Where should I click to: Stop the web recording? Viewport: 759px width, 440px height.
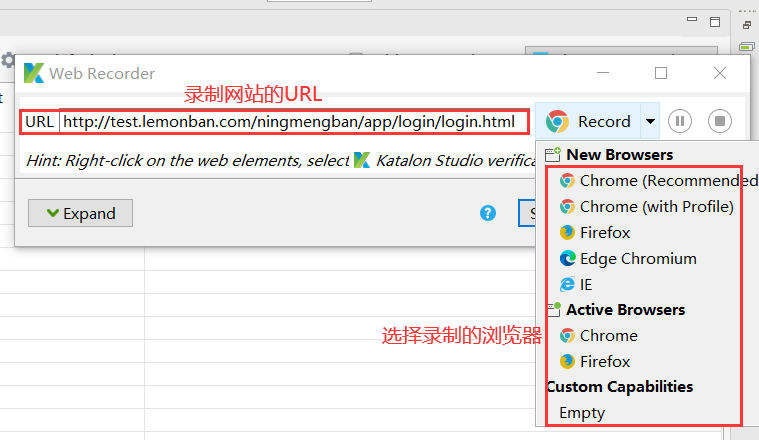(x=719, y=121)
